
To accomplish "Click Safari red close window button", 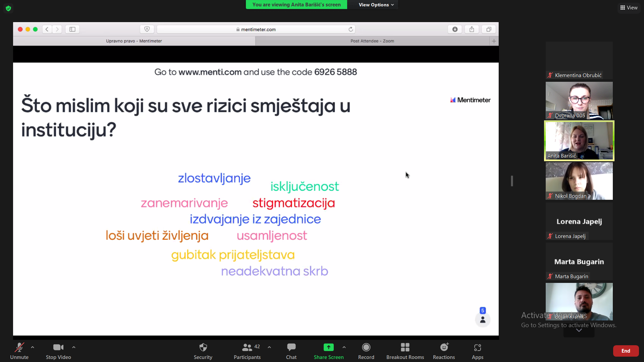I will [20, 29].
